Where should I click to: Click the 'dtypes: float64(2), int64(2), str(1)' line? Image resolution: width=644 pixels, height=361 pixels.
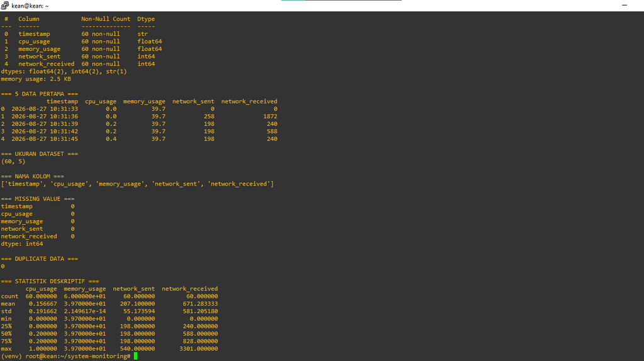pos(64,72)
